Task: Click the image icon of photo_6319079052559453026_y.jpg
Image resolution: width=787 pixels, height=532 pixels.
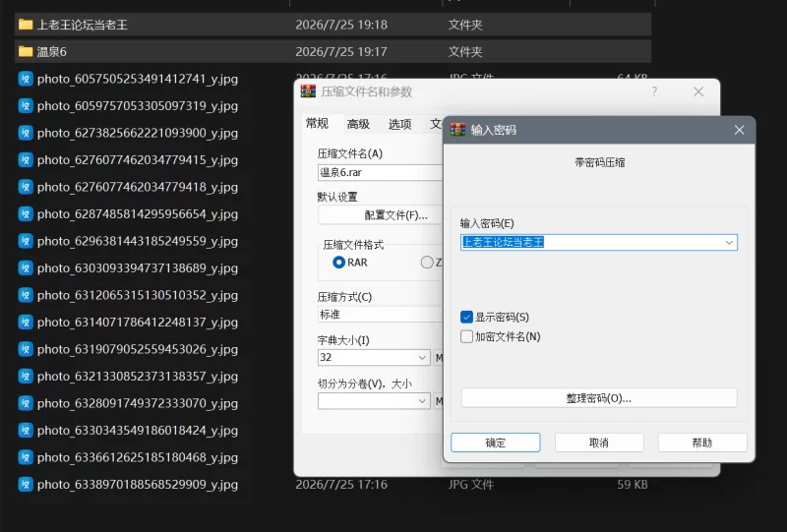Action: click(x=26, y=349)
